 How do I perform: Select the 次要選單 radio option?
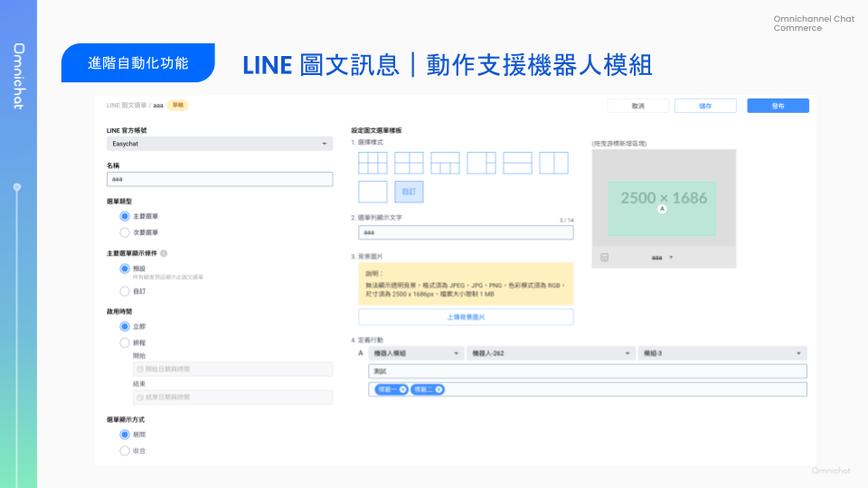[x=125, y=232]
